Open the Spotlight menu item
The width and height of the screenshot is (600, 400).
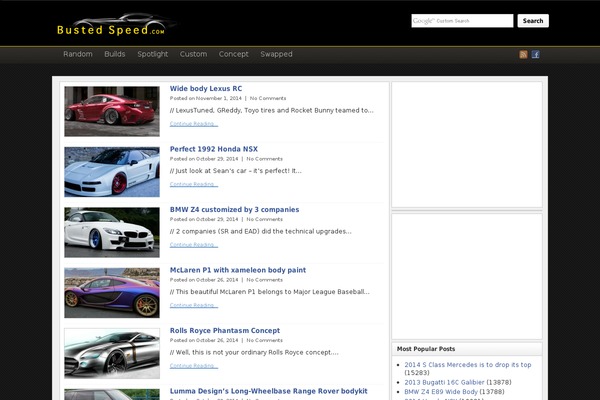(153, 54)
